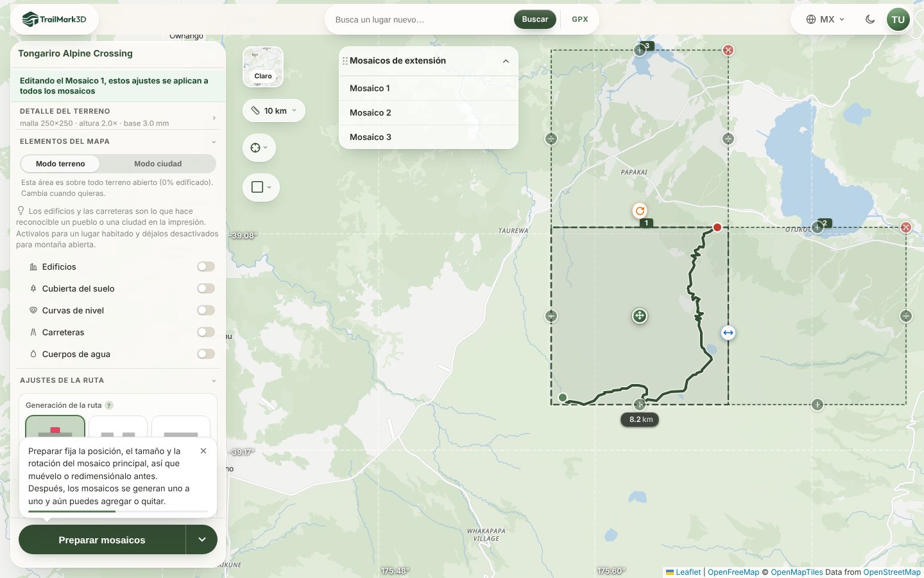This screenshot has height=578, width=924.
Task: Click Preparar mosaicos button
Action: (102, 540)
